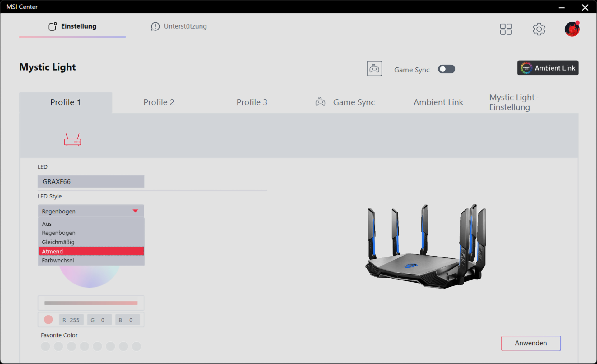597x364 pixels.
Task: Open the Game Sync tab
Action: [345, 102]
